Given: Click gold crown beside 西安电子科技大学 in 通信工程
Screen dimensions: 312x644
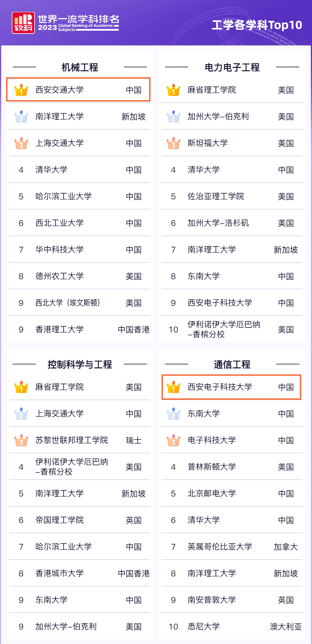Looking at the screenshot, I should pyautogui.click(x=173, y=387).
